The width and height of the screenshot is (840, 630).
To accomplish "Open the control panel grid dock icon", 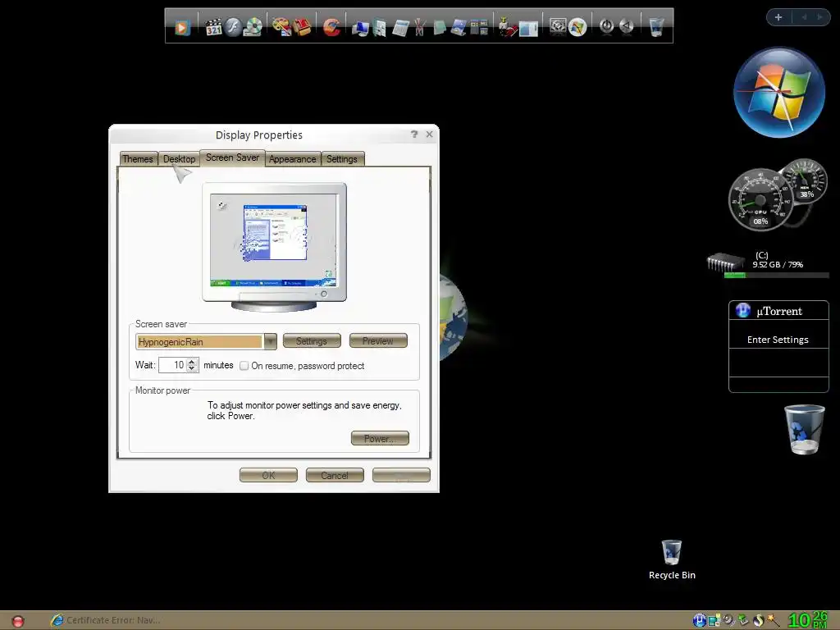I will [479, 27].
